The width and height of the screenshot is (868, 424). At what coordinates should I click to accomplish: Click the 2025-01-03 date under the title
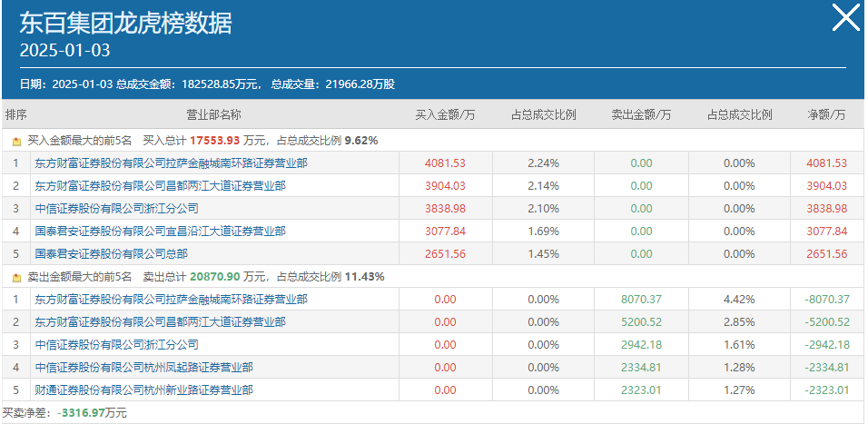pyautogui.click(x=64, y=50)
